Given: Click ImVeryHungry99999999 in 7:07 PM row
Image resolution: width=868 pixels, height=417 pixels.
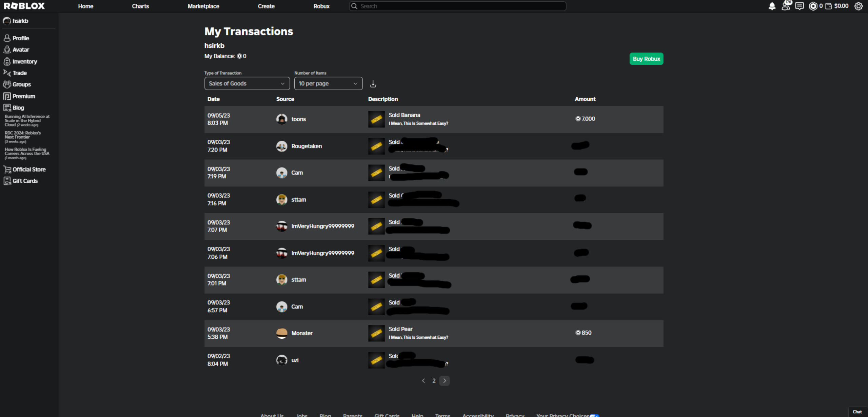Looking at the screenshot, I should pyautogui.click(x=323, y=226).
